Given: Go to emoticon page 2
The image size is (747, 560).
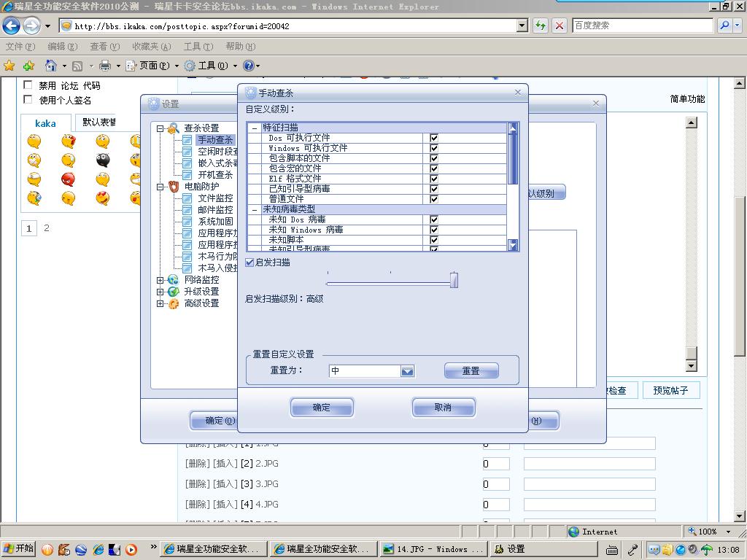Looking at the screenshot, I should [x=47, y=228].
